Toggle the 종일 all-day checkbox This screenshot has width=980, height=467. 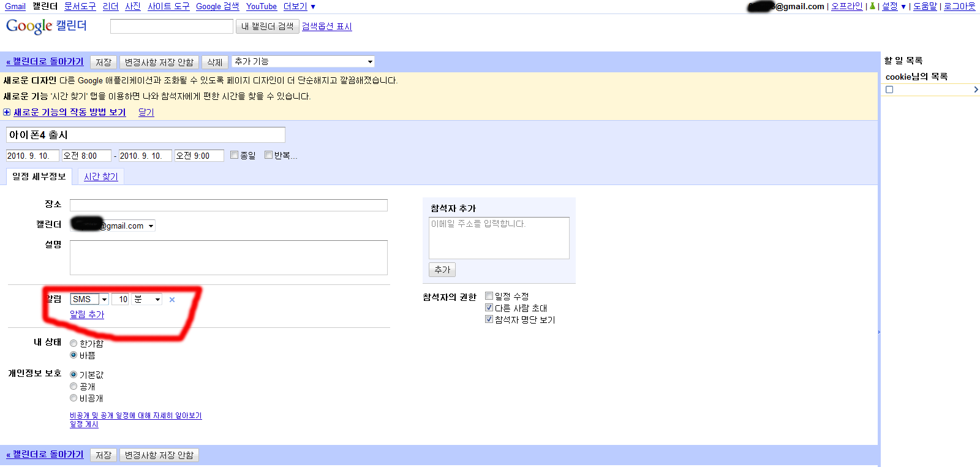point(234,155)
